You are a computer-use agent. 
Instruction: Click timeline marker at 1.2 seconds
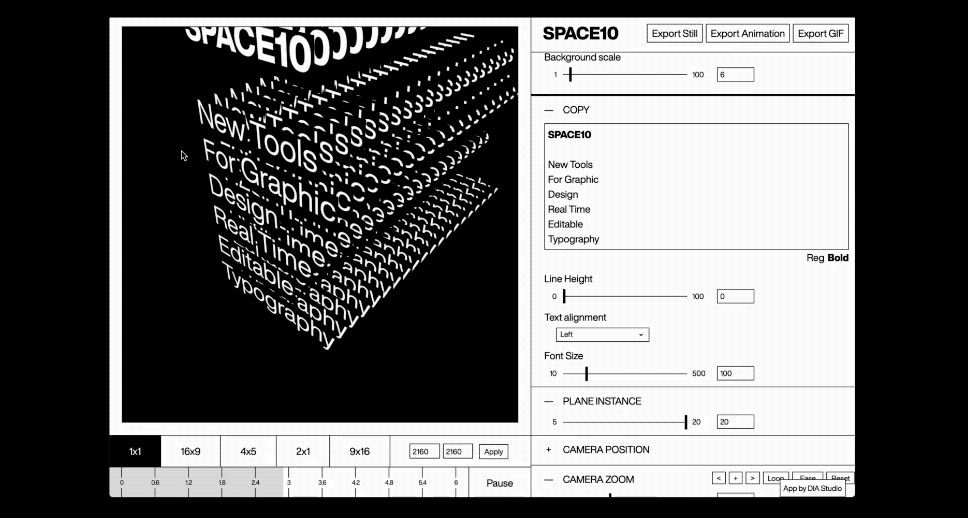tap(188, 483)
